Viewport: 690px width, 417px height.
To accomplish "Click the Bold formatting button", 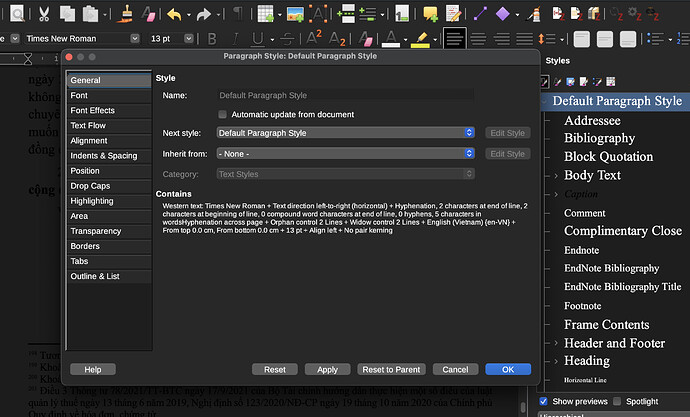I will [x=212, y=39].
